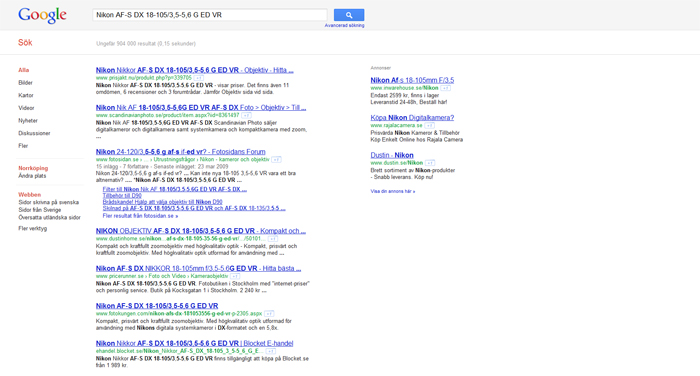Switch to Nyheter results
This screenshot has width=700, height=376.
[x=28, y=121]
